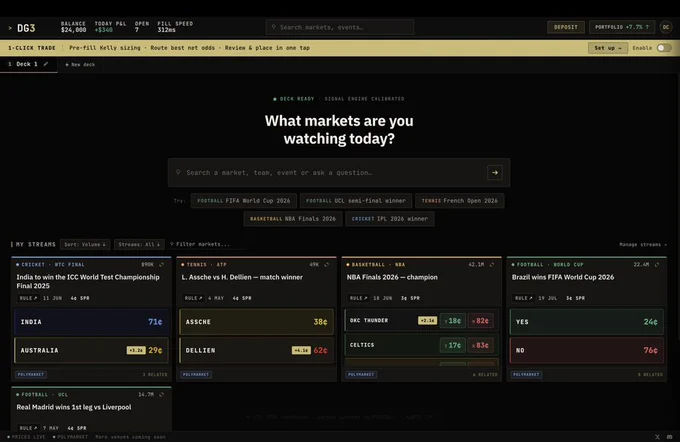Viewport: 680px width, 442px height.
Task: Buy DELLIEN at 62¢
Action: [256, 350]
